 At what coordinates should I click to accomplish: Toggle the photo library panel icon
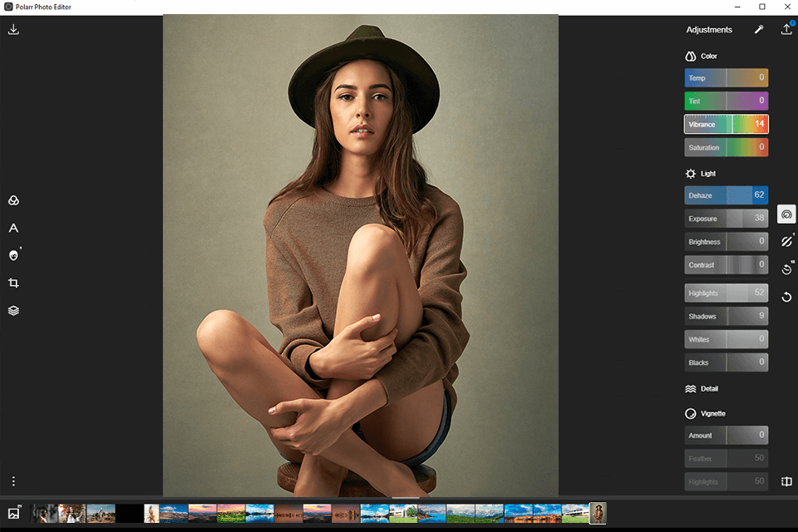14,513
